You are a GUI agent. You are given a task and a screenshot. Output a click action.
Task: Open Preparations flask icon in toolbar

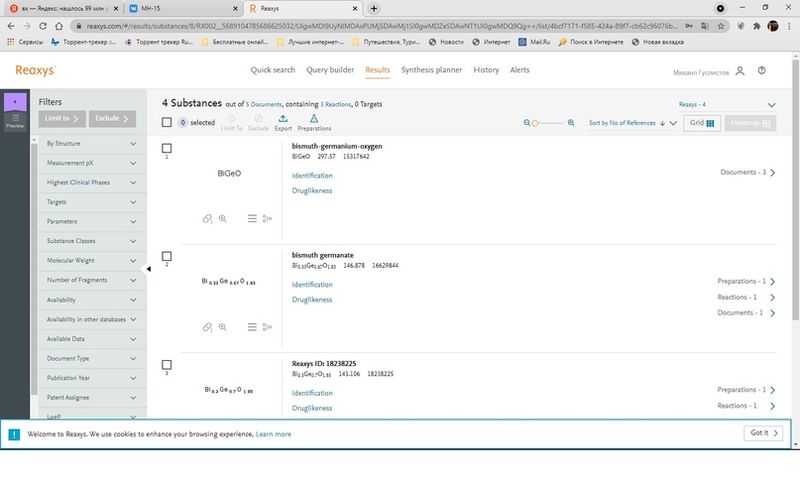[314, 120]
